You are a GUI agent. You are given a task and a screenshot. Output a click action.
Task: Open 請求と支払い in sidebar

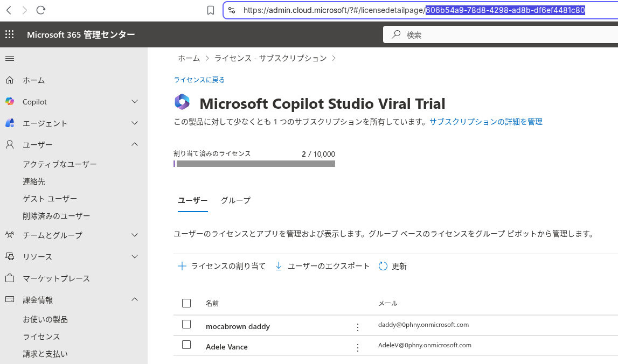click(45, 354)
